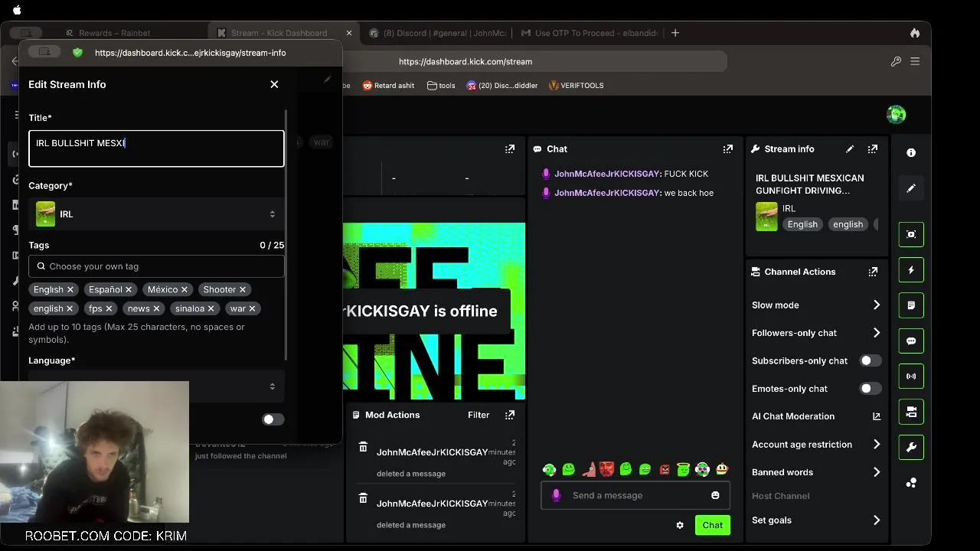Open the Apple menu
Viewport: 980px width, 551px height.
[x=17, y=10]
